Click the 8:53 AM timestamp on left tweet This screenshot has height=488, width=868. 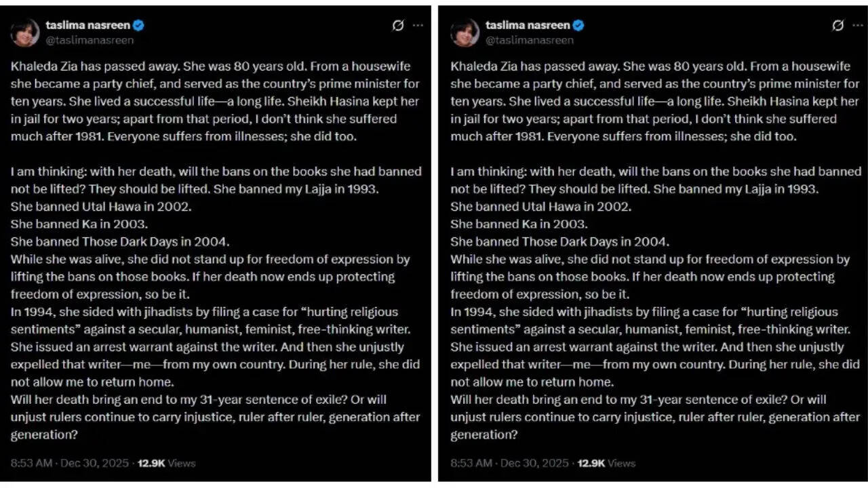[31, 464]
